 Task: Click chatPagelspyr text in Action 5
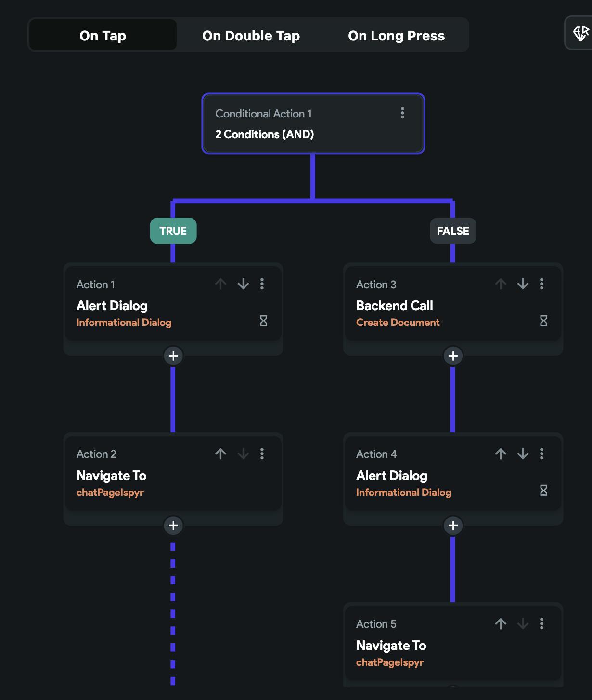click(x=389, y=662)
